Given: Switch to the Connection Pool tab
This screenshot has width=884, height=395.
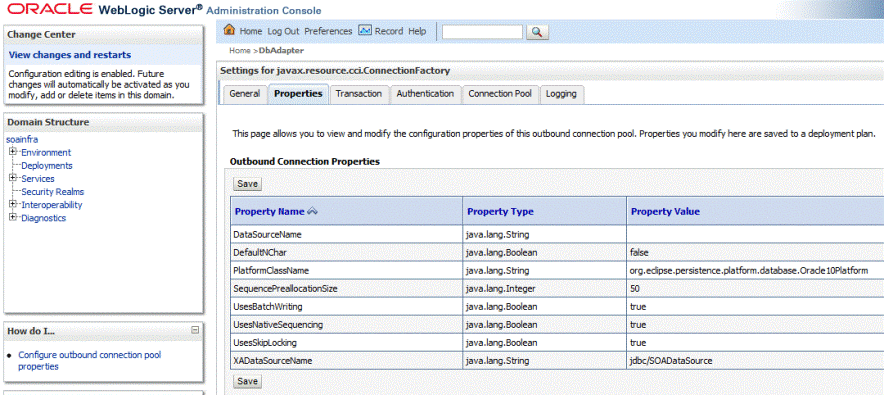Looking at the screenshot, I should [x=500, y=94].
